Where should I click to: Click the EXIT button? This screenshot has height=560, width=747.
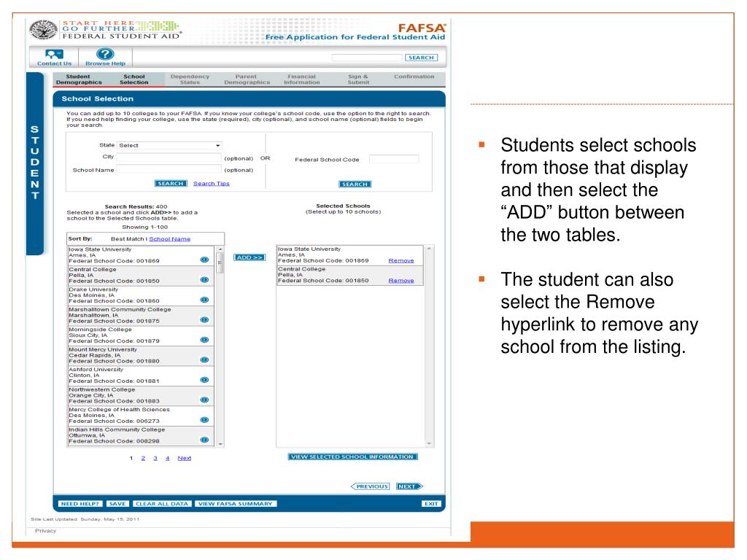(432, 504)
